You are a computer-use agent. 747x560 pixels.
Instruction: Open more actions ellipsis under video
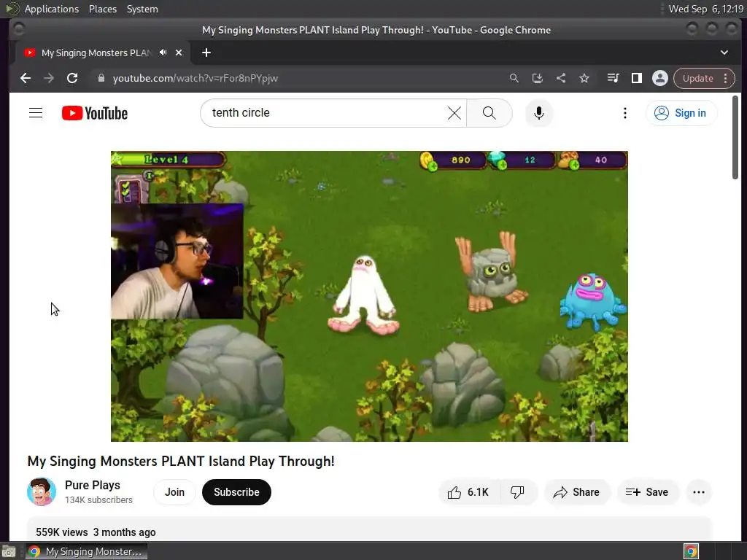click(699, 492)
